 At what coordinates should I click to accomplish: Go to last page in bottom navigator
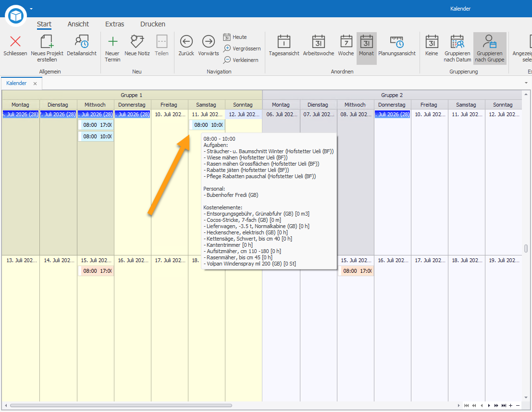(x=504, y=406)
